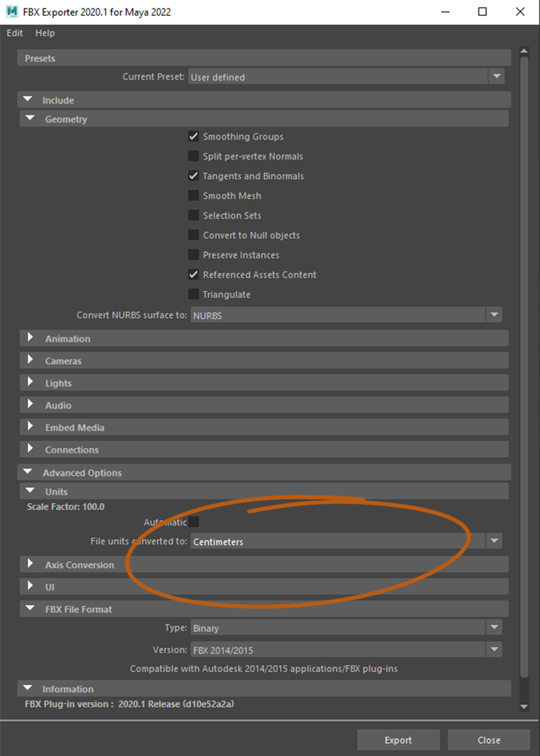Expand the Embed Media section

pos(30,427)
